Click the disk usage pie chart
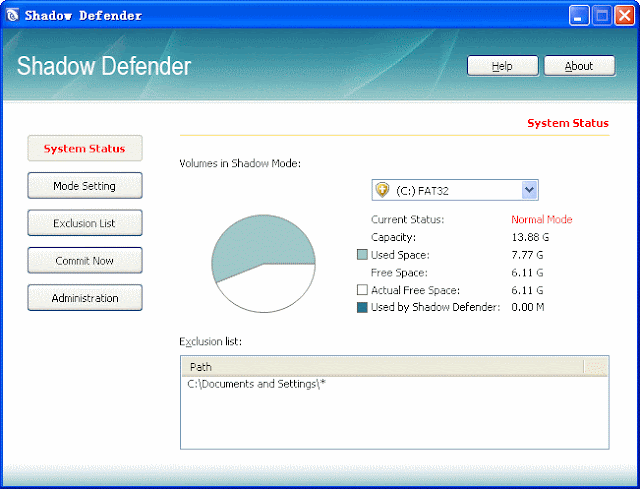 [x=263, y=264]
